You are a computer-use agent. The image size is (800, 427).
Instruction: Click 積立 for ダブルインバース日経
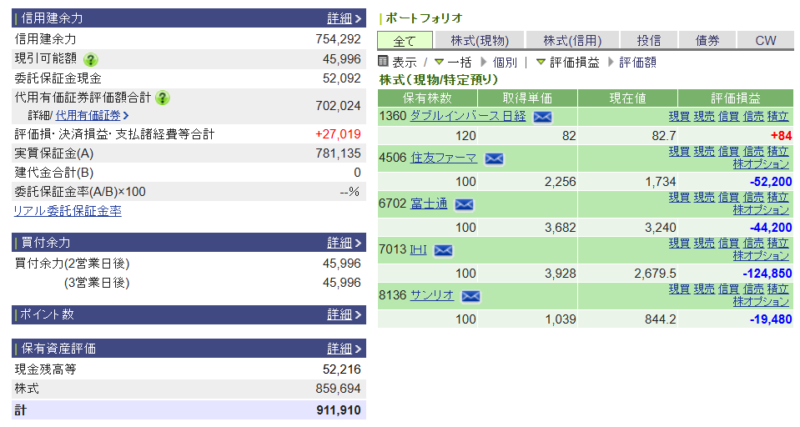pos(778,116)
